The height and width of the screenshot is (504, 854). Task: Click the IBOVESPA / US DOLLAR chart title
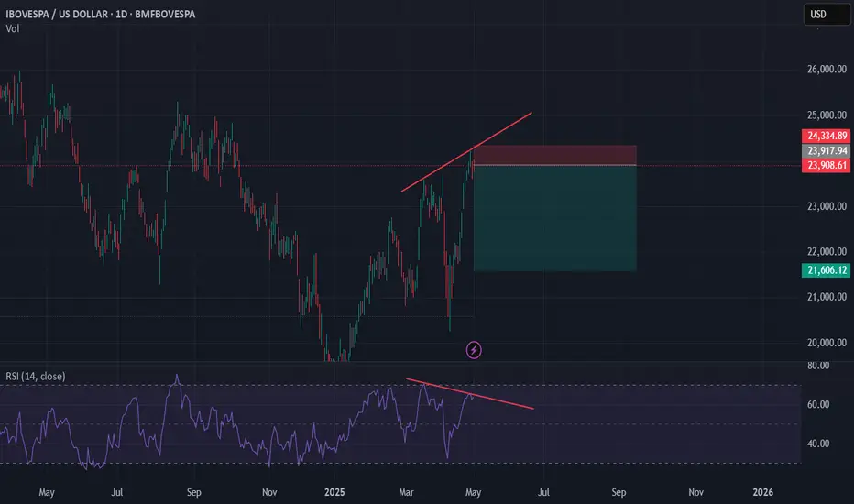pos(101,14)
